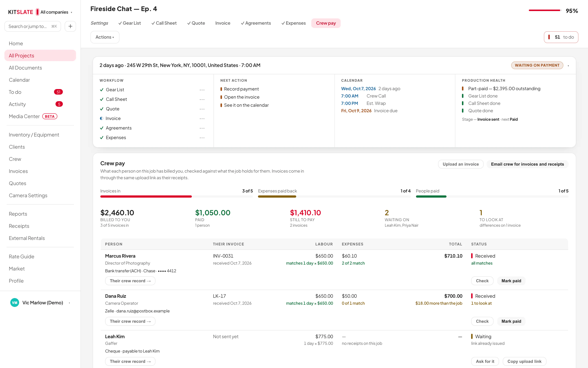The width and height of the screenshot is (588, 368).
Task: Click Open the invoice next action
Action: click(241, 97)
